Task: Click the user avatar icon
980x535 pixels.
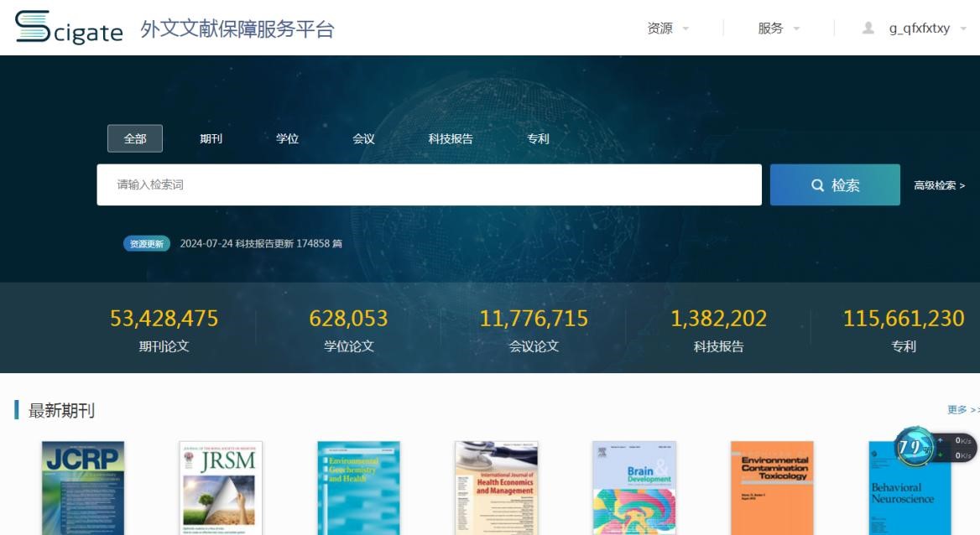Action: coord(868,29)
